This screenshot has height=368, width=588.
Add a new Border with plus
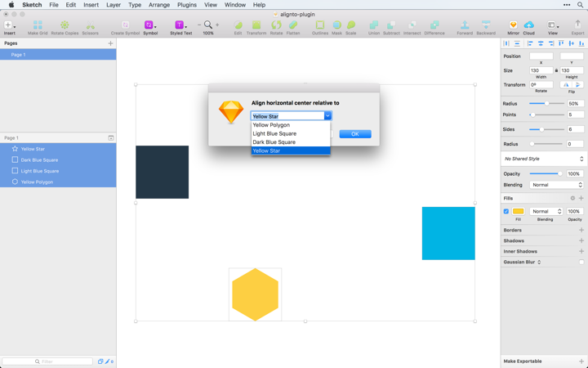tap(581, 230)
